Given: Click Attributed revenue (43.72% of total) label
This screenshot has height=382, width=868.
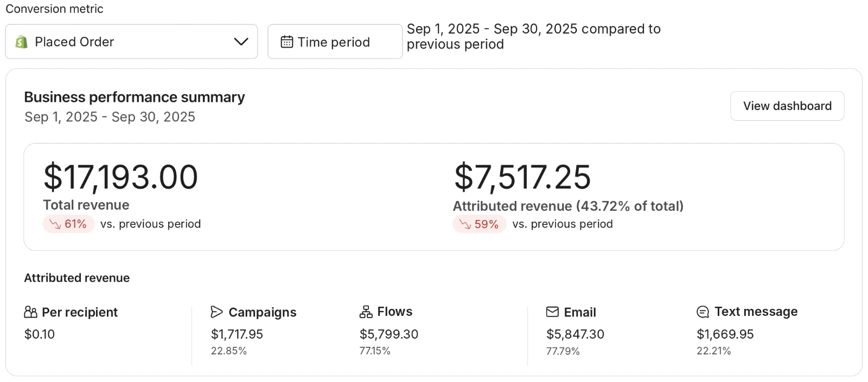Looking at the screenshot, I should coord(568,206).
